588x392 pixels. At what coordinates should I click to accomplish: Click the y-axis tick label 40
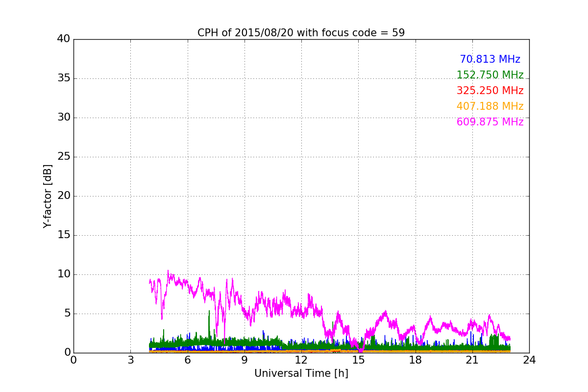64,39
